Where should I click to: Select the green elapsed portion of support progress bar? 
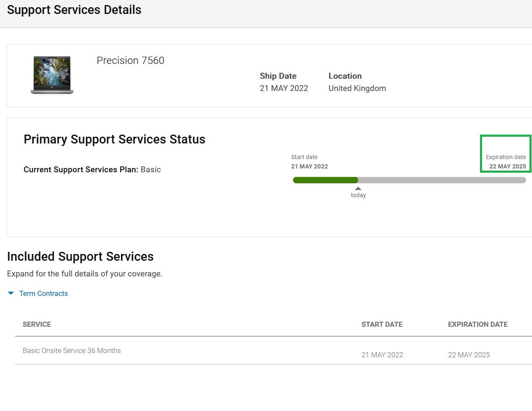coord(325,180)
